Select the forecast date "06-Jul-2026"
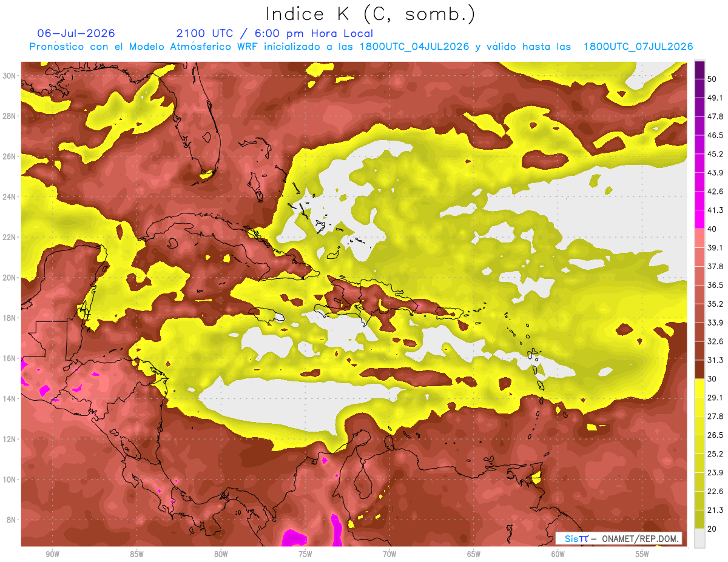The image size is (728, 562). (x=76, y=33)
